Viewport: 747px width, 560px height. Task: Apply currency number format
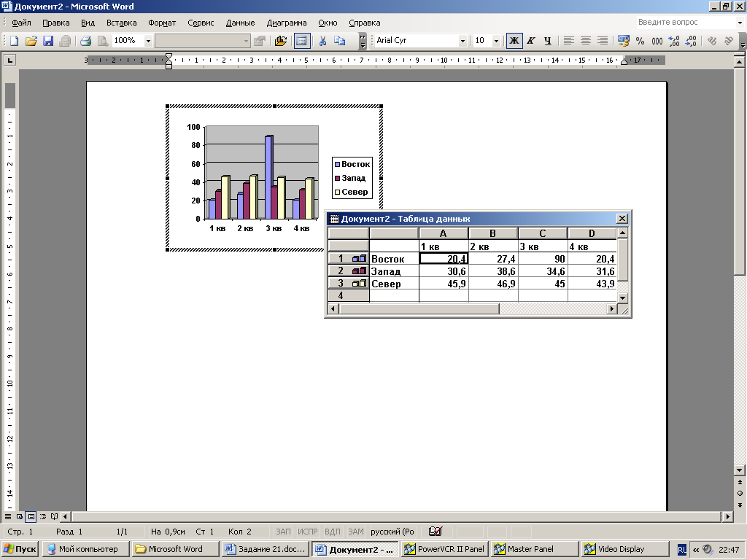(623, 41)
